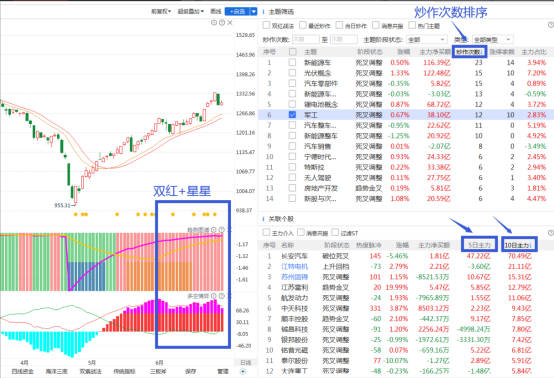The width and height of the screenshot is (554, 378).
Task: Click help icon of the 多空博弈 indicator
Action: click(222, 296)
